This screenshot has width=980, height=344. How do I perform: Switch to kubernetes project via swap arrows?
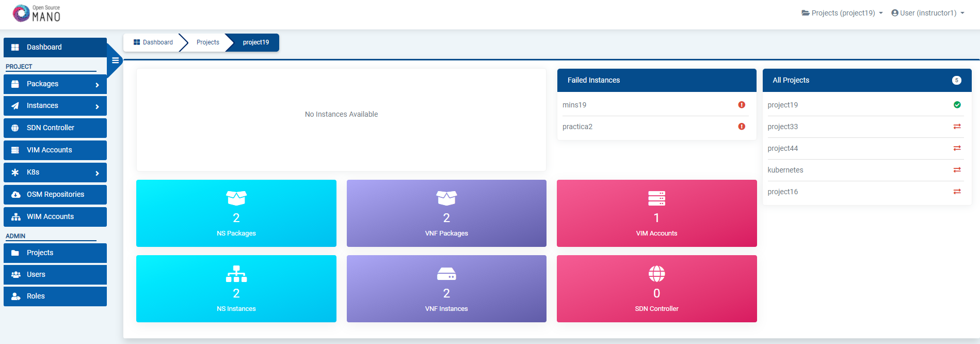[957, 170]
